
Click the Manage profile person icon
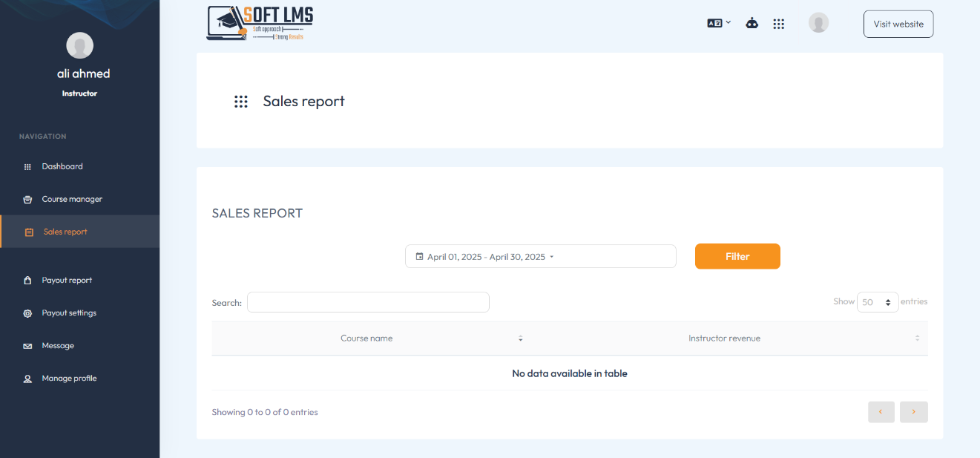click(28, 379)
